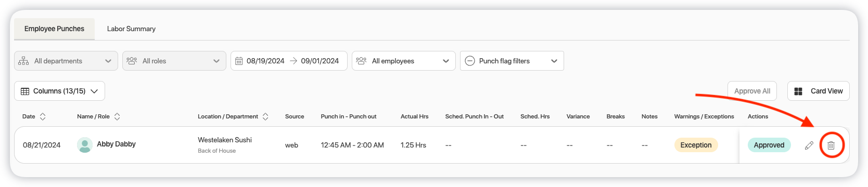
Task: Switch to the Labor Summary tab
Action: (x=131, y=29)
